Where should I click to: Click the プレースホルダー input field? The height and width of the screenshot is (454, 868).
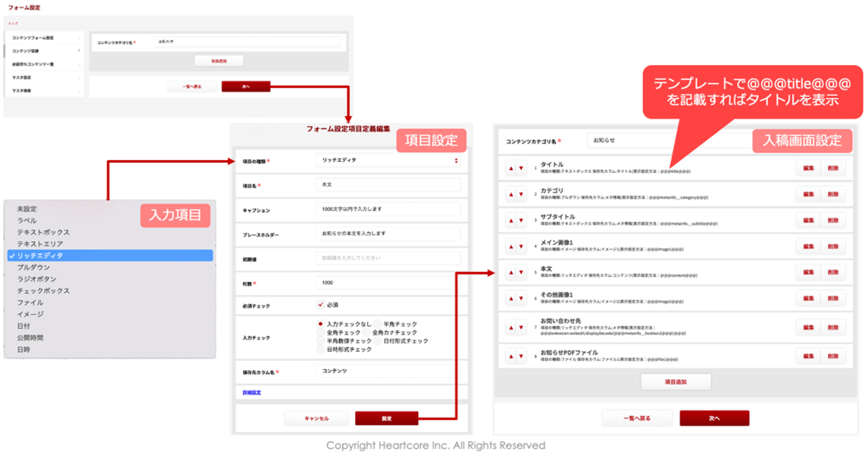pos(388,234)
